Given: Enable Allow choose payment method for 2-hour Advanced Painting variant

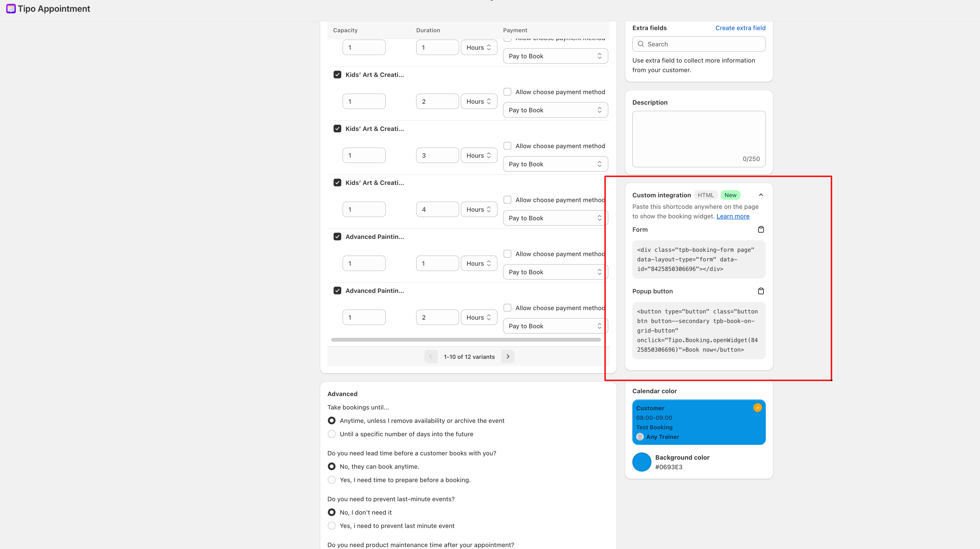Looking at the screenshot, I should (507, 308).
